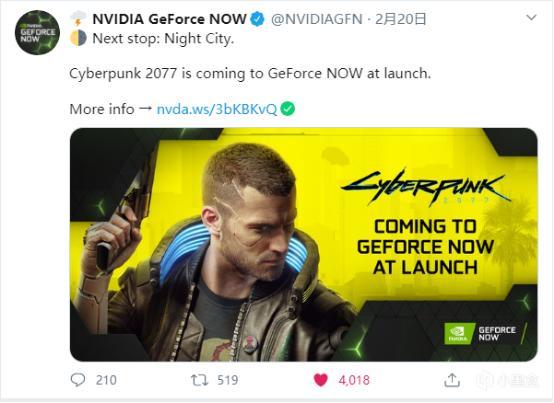Click the retweet arrows icon

click(x=199, y=380)
